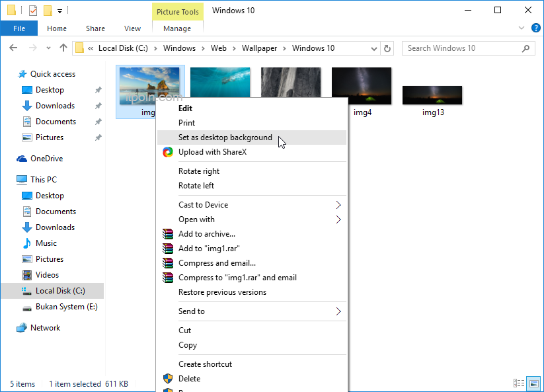Switch to Large icons view button
The width and height of the screenshot is (544, 392).
pyautogui.click(x=534, y=383)
